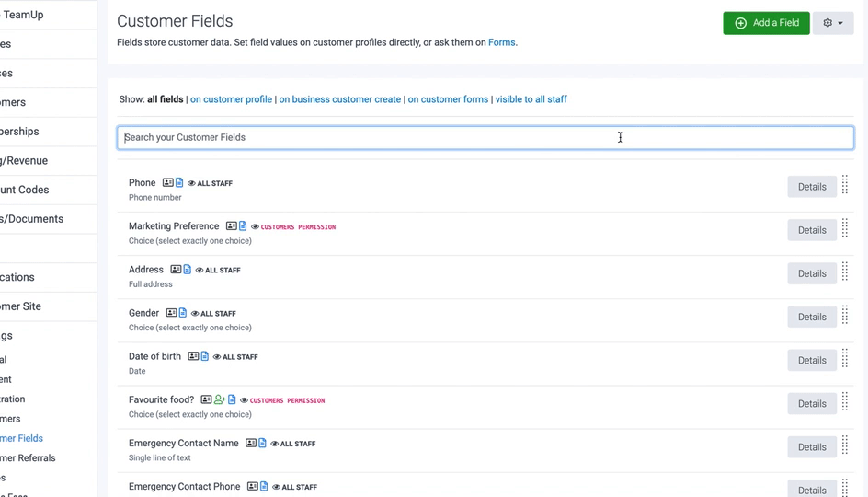Image resolution: width=868 pixels, height=497 pixels.
Task: Filter by visible to all staff
Action: [531, 99]
